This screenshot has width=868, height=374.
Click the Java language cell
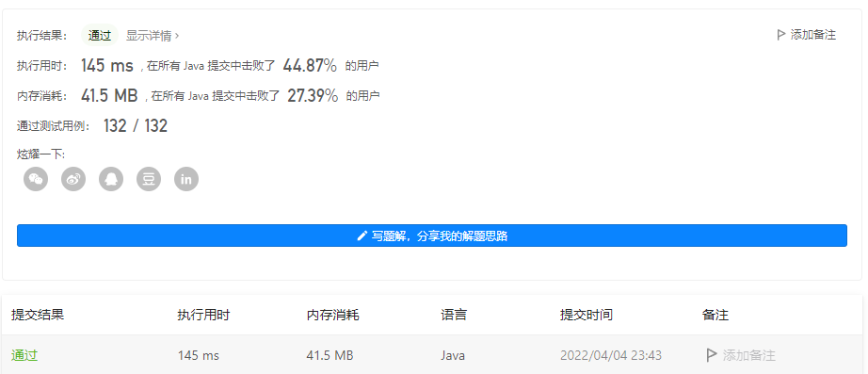tap(453, 355)
